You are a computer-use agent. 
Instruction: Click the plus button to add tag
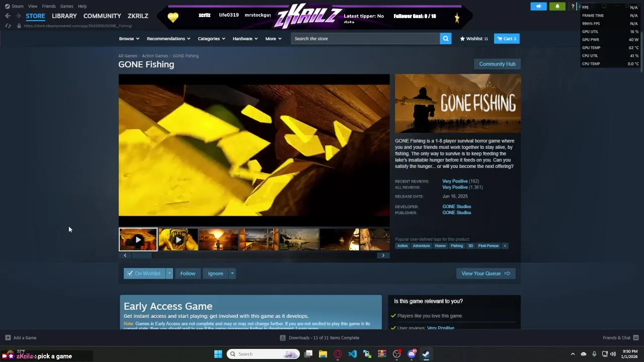pyautogui.click(x=505, y=246)
